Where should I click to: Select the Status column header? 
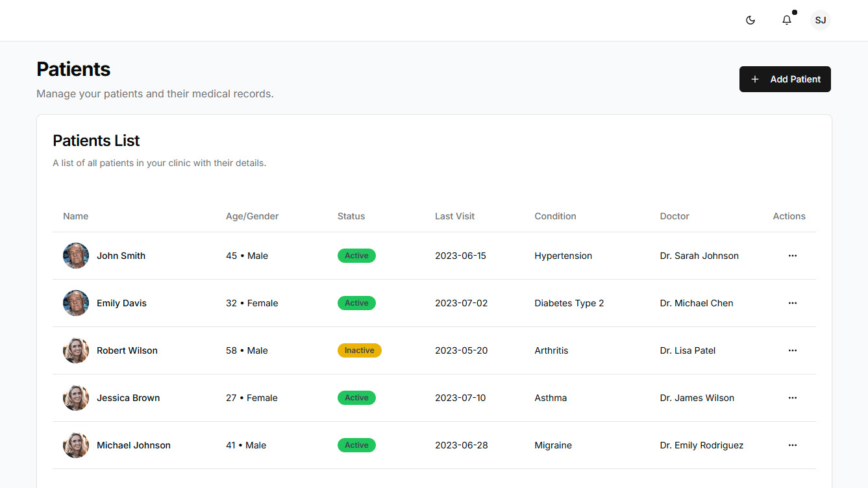[351, 216]
